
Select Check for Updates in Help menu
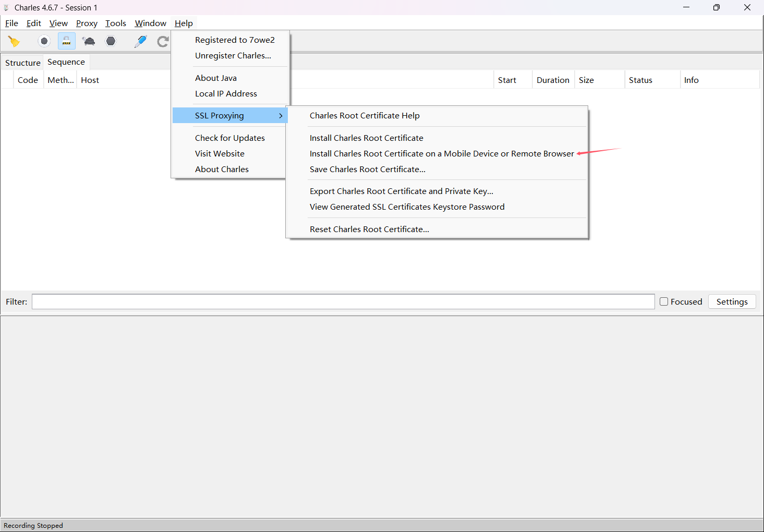229,138
